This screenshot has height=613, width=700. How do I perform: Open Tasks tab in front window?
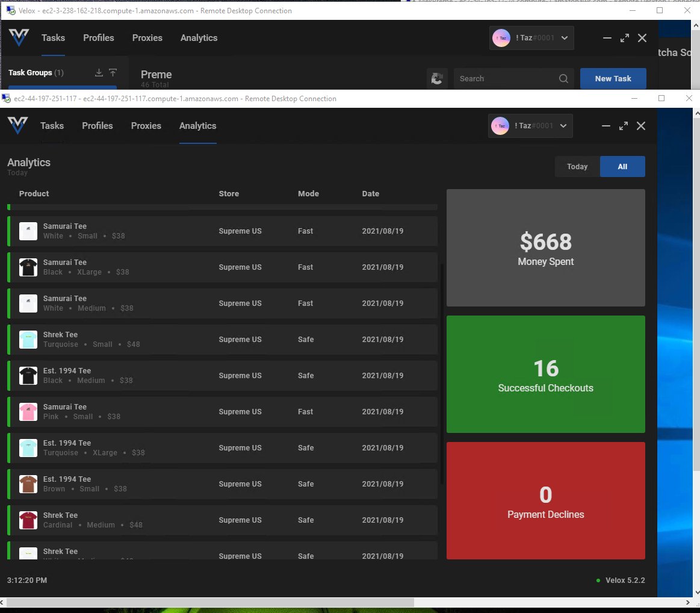point(52,126)
